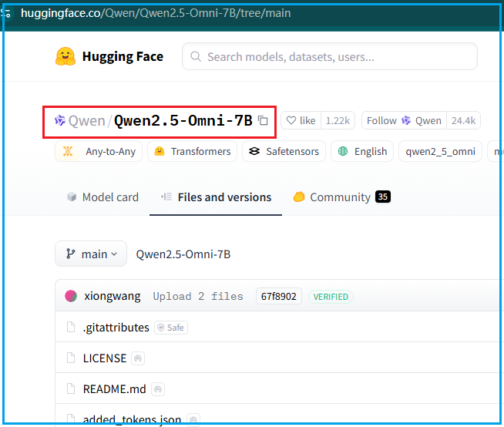This screenshot has width=504, height=427.
Task: Open the Qwen2.5-Omni-7B model title link
Action: 183,121
